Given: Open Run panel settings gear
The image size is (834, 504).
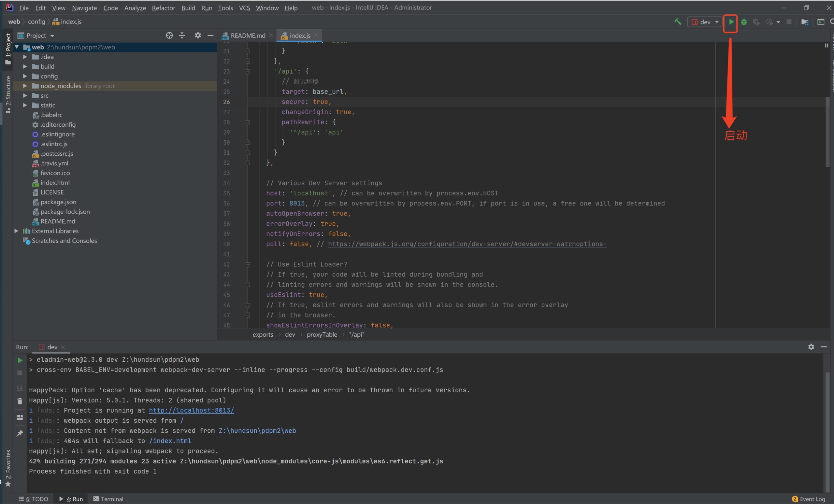Looking at the screenshot, I should point(811,347).
